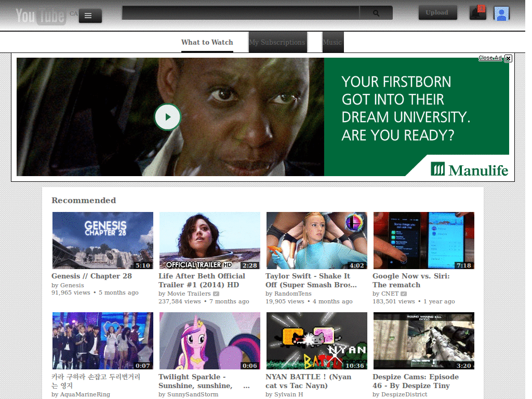The height and width of the screenshot is (399, 532).
Task: Click the Genesis // Chapter 28 title
Action: tap(91, 276)
